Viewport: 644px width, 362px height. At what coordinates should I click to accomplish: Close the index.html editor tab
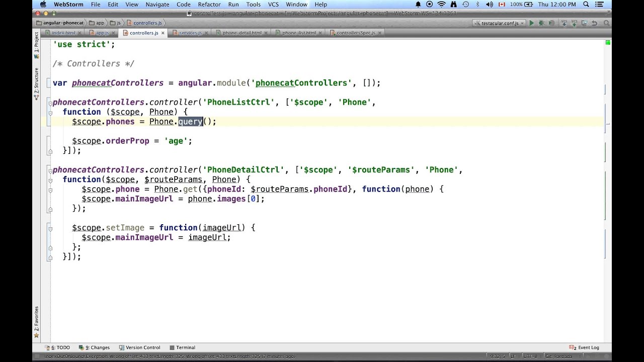(79, 33)
